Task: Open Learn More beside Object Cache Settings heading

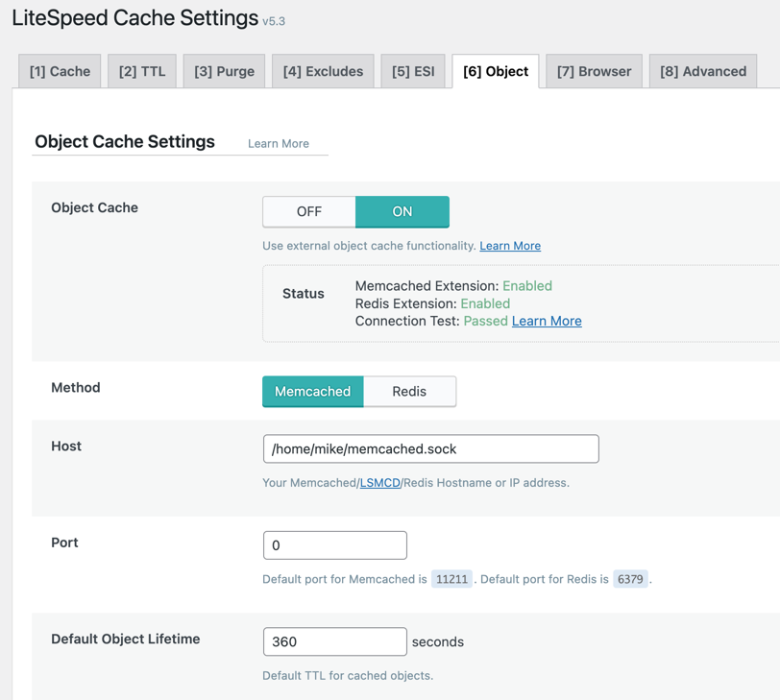Action: 278,144
